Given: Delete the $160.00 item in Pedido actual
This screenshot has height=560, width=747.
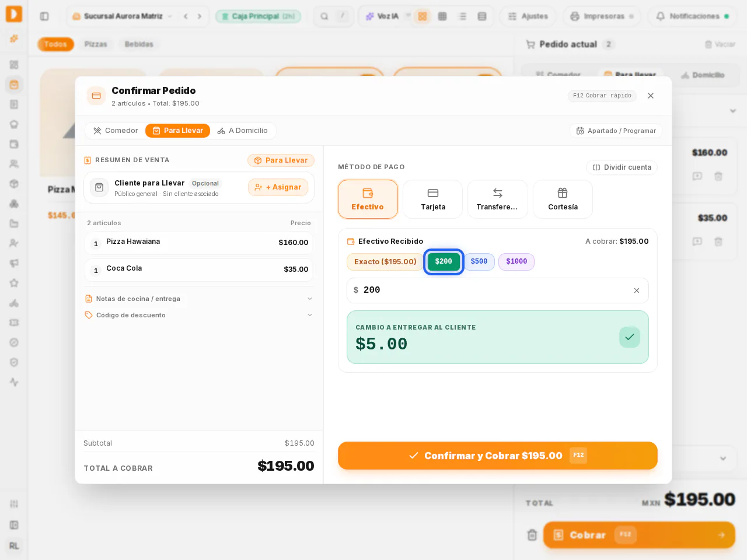Looking at the screenshot, I should [x=718, y=176].
